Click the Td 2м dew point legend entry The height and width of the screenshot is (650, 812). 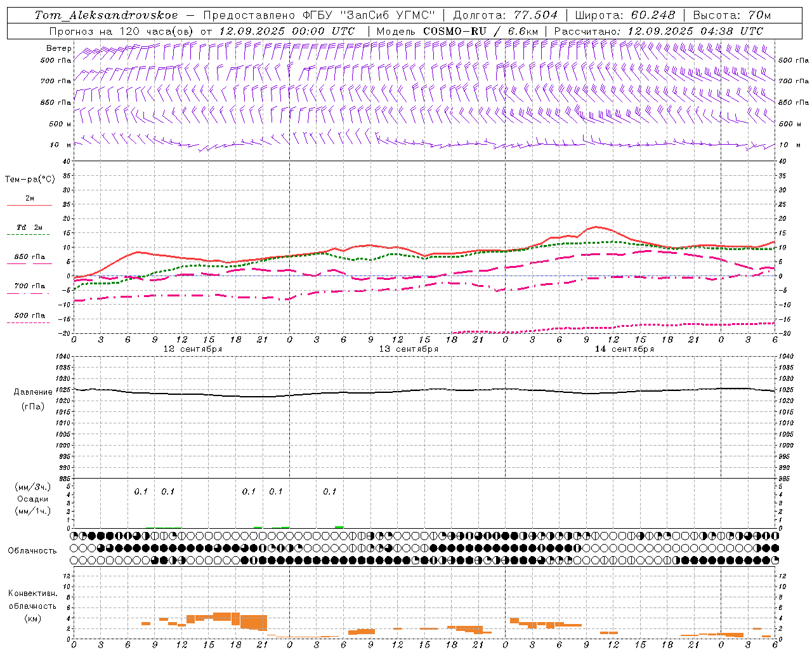pyautogui.click(x=30, y=227)
